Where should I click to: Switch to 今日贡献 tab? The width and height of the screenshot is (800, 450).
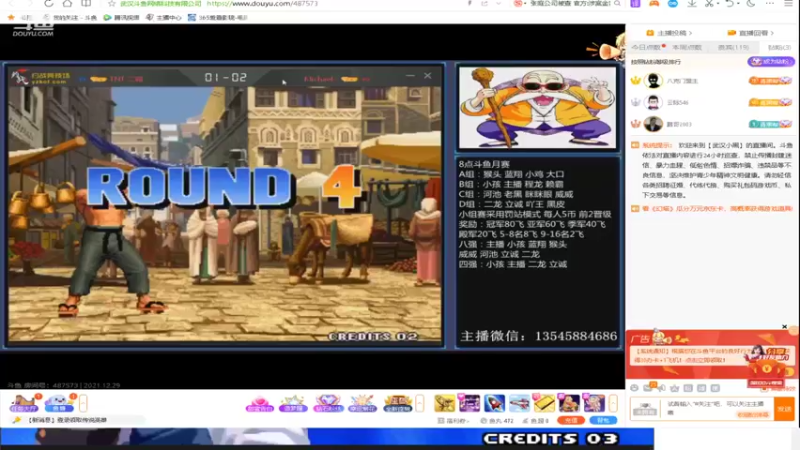[x=646, y=47]
